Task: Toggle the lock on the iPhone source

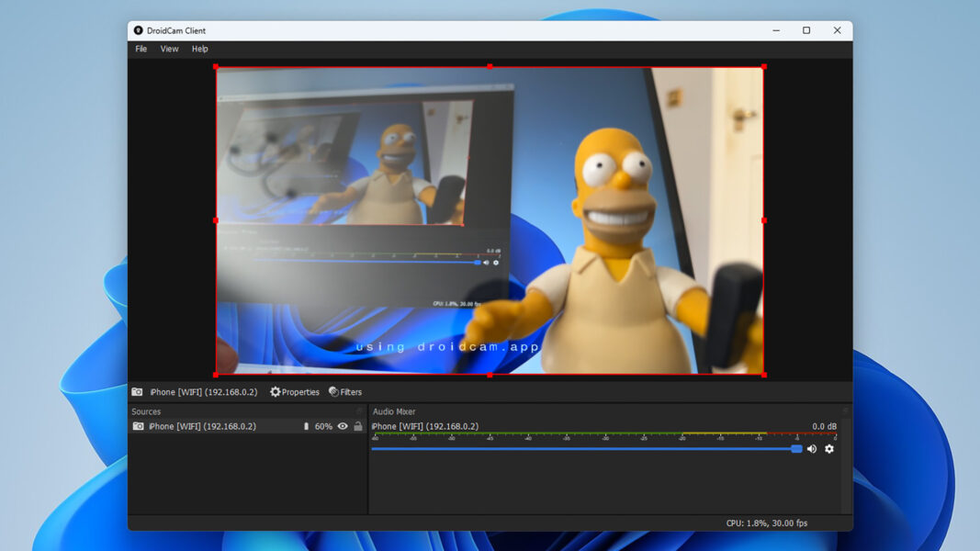Action: point(358,426)
